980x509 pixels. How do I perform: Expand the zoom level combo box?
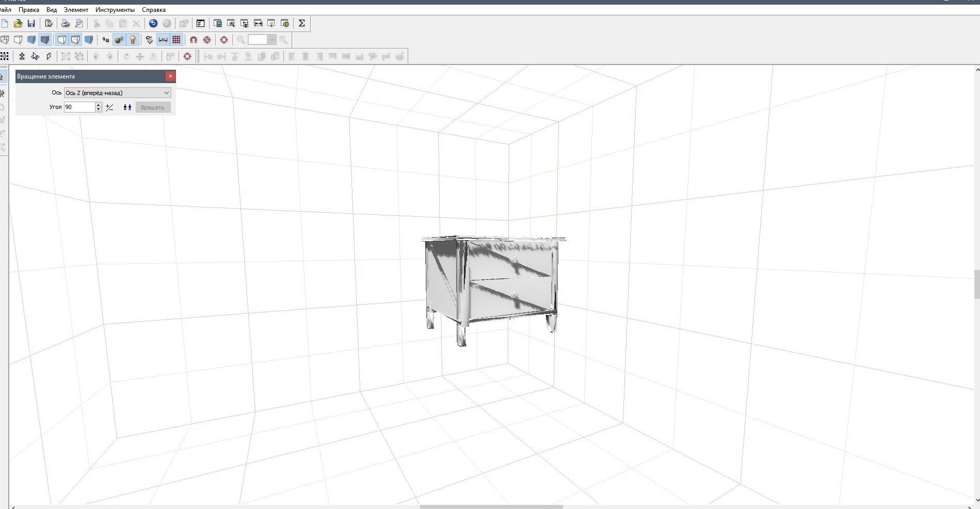[271, 40]
